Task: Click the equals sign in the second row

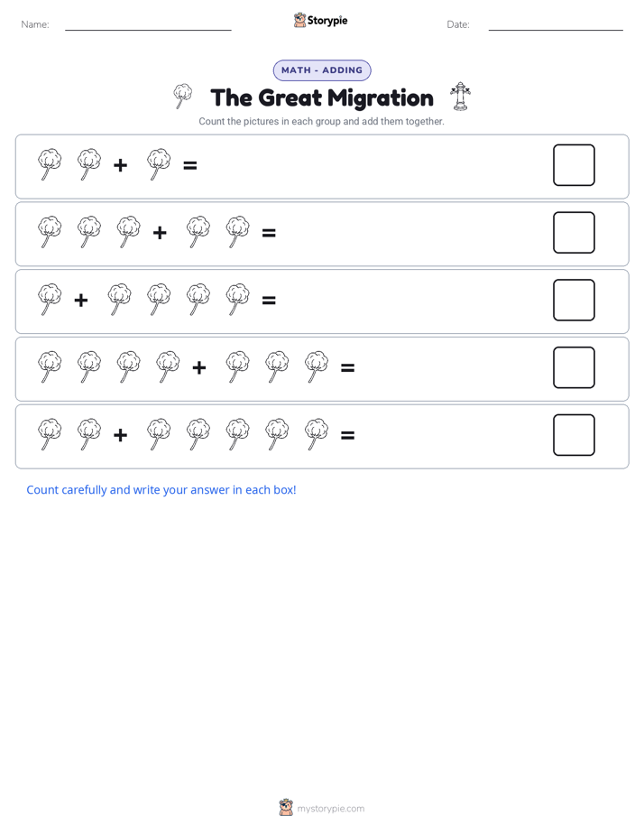Action: [x=269, y=233]
